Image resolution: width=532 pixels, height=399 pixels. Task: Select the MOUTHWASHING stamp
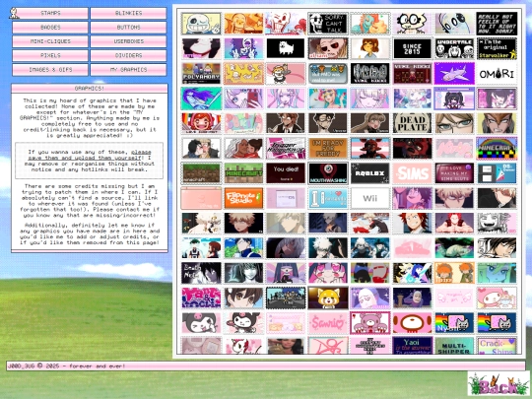[328, 173]
